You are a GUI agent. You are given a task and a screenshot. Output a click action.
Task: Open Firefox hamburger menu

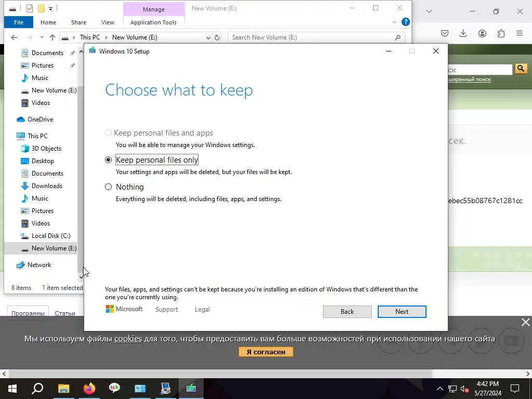click(520, 33)
